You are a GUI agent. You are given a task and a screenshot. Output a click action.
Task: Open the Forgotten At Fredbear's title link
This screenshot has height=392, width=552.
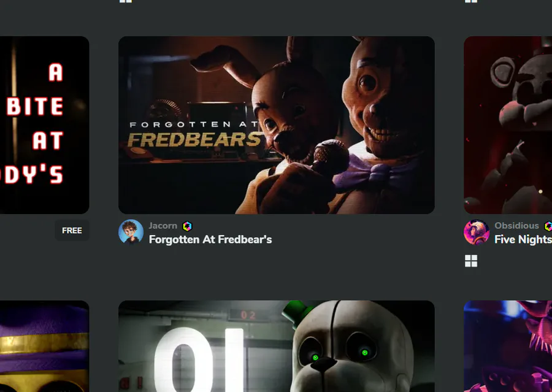(x=210, y=239)
